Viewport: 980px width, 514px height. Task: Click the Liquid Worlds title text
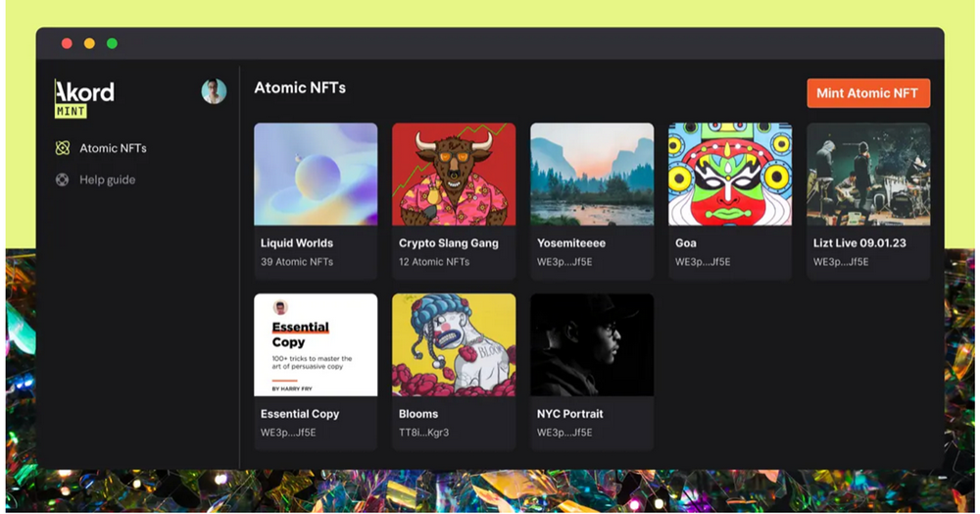tap(297, 243)
